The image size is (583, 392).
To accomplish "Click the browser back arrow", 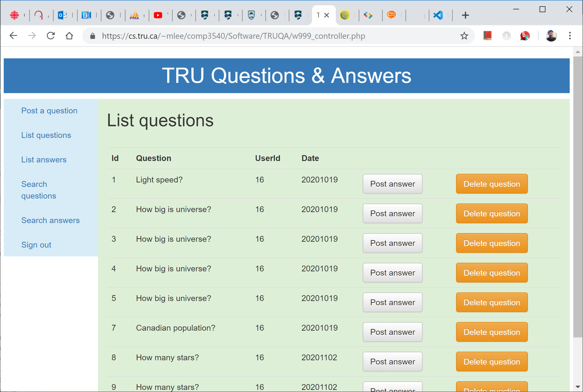I will (14, 36).
